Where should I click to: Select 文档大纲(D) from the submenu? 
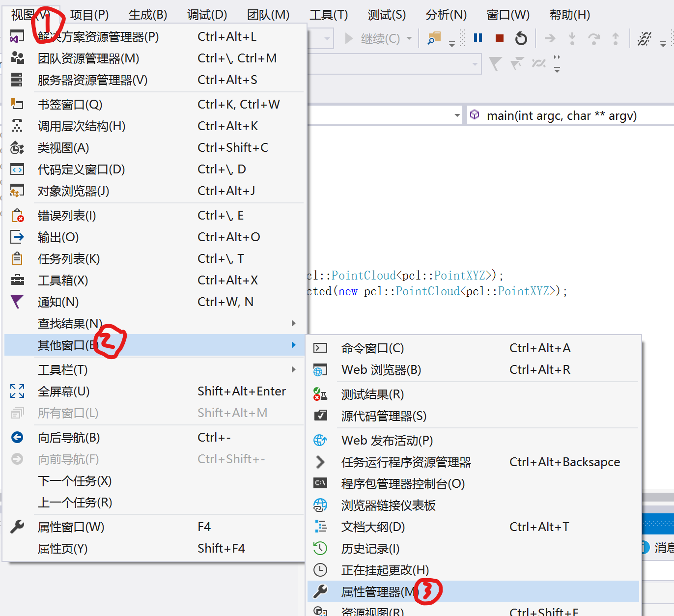coord(373,527)
